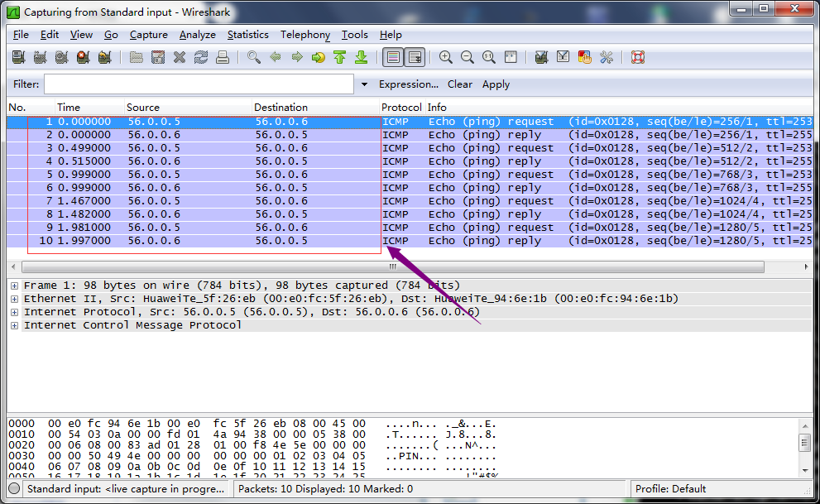Viewport: 820px width, 504px height.
Task: Click the Packets: 10 Displayed status text
Action: click(325, 489)
